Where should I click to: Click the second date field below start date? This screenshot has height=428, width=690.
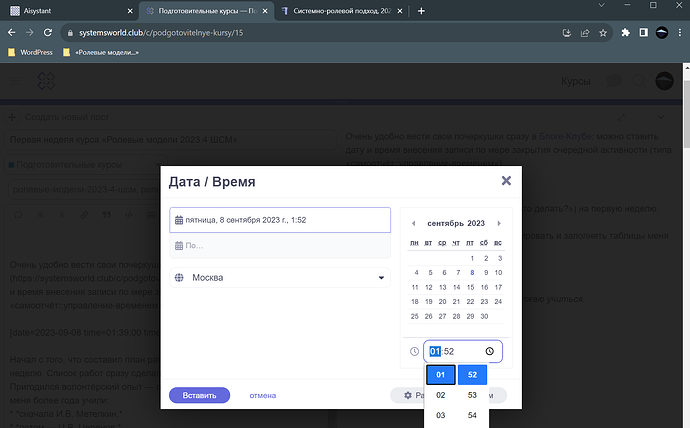[280, 245]
